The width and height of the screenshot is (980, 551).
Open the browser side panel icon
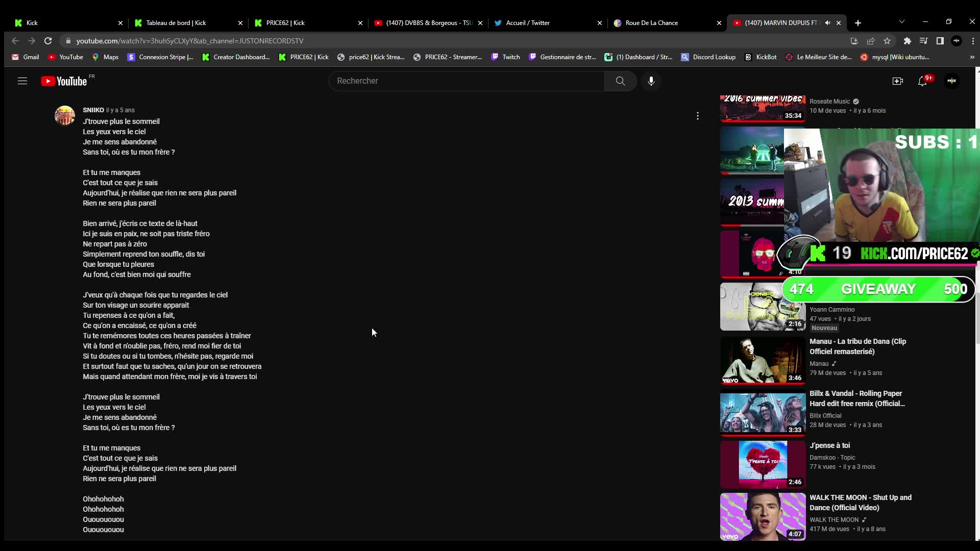pos(940,41)
